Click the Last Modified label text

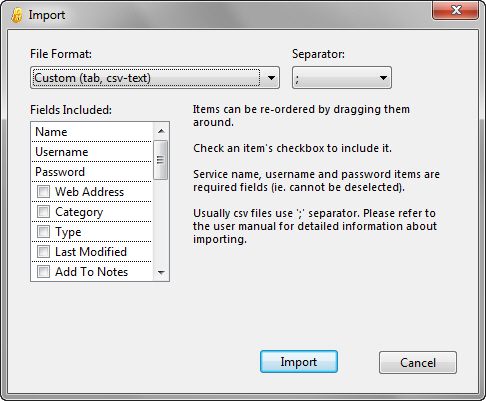click(x=91, y=252)
